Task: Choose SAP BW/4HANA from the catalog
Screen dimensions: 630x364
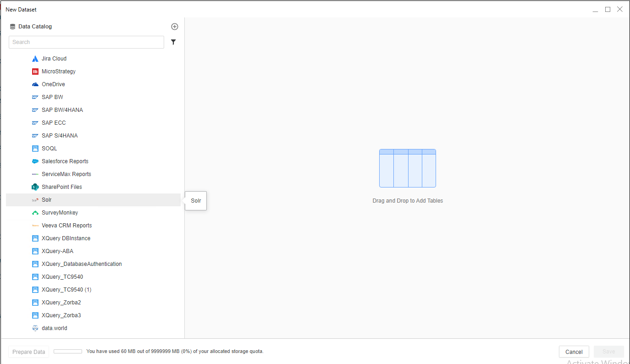Action: click(x=93, y=110)
